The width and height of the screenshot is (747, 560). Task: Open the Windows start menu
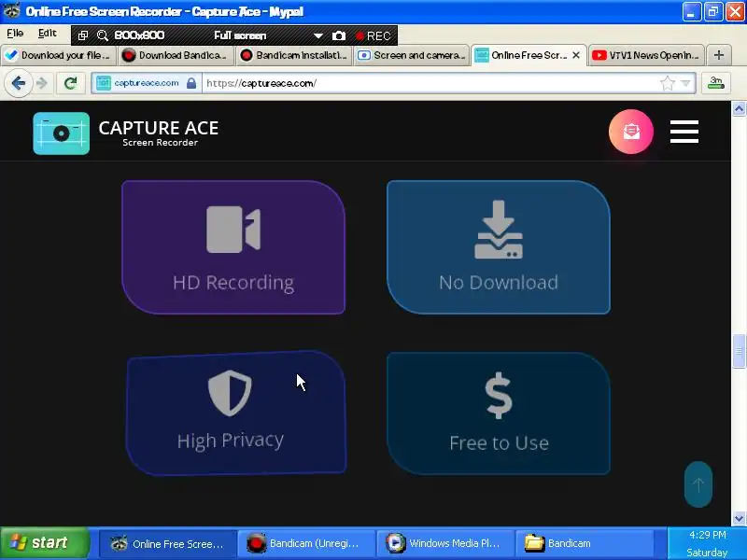click(44, 543)
